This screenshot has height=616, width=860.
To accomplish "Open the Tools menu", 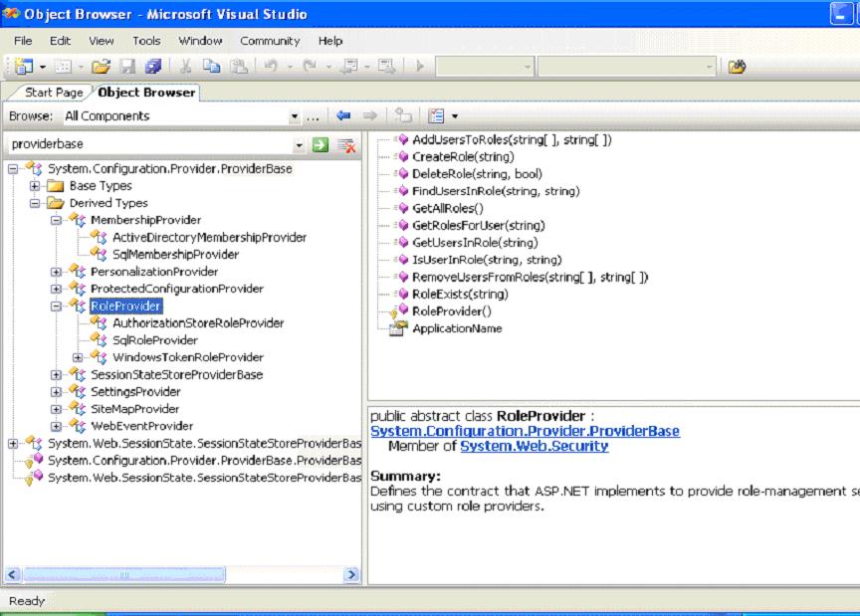I will point(146,41).
